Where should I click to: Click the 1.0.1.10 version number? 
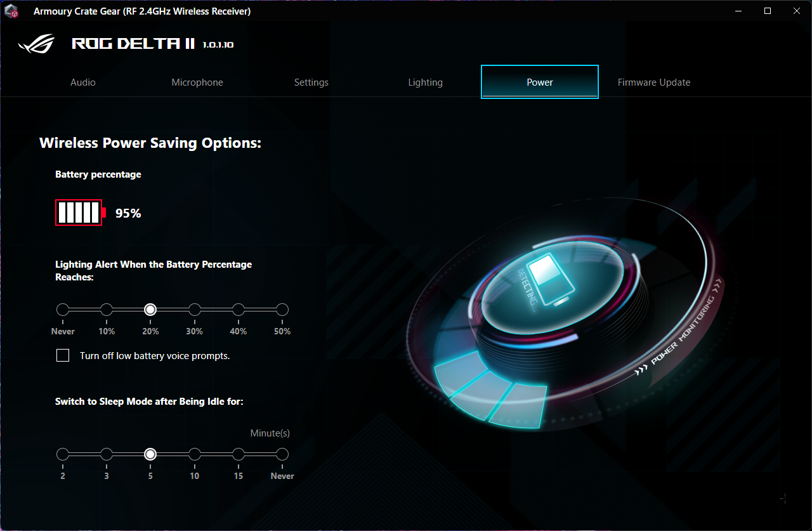(x=218, y=45)
